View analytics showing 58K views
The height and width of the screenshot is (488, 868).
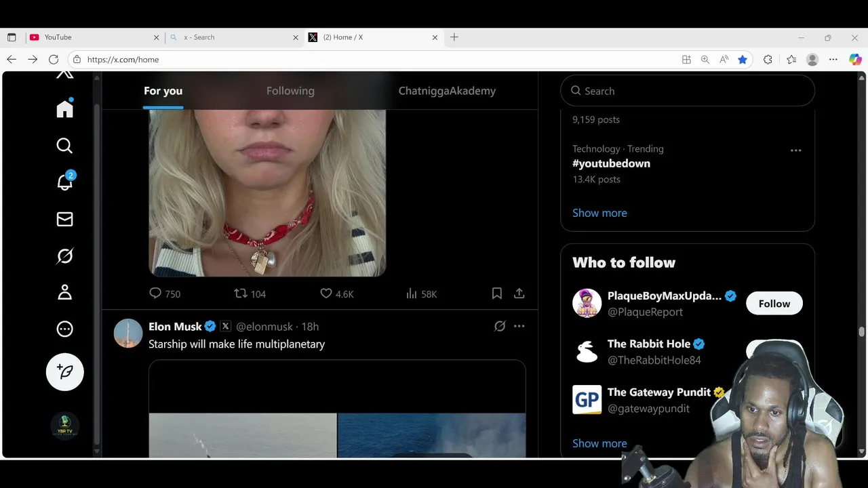pos(421,293)
